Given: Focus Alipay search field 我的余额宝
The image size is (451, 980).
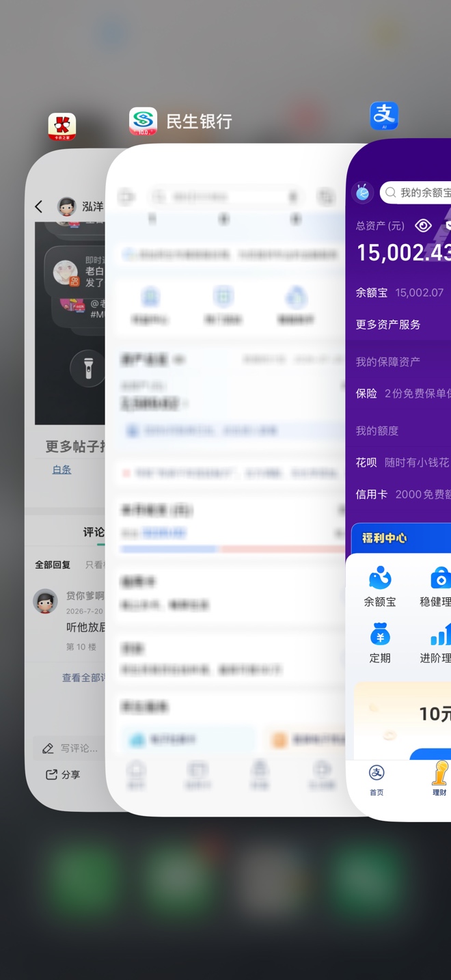Looking at the screenshot, I should 415,193.
